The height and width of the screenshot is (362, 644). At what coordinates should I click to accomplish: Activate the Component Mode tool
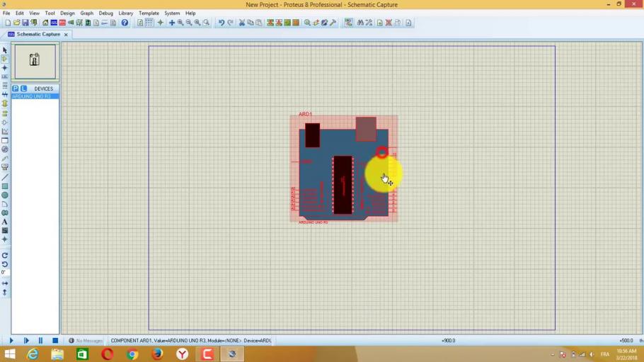click(5, 60)
